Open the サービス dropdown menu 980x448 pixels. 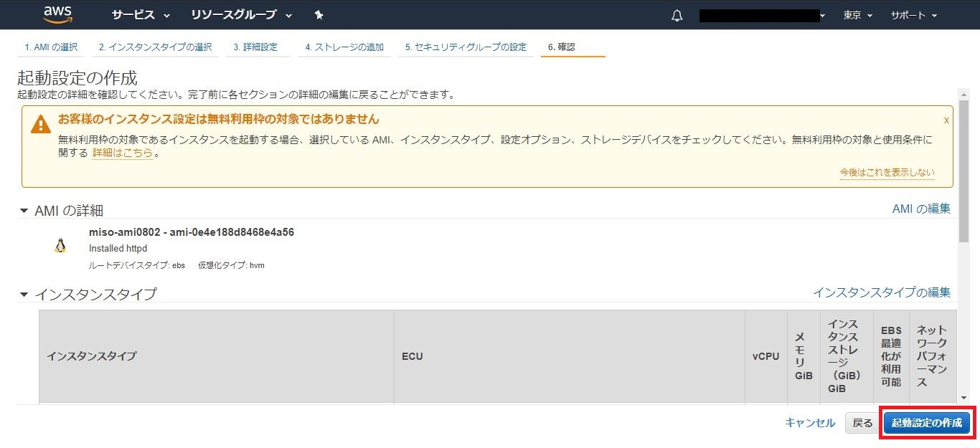pyautogui.click(x=141, y=15)
